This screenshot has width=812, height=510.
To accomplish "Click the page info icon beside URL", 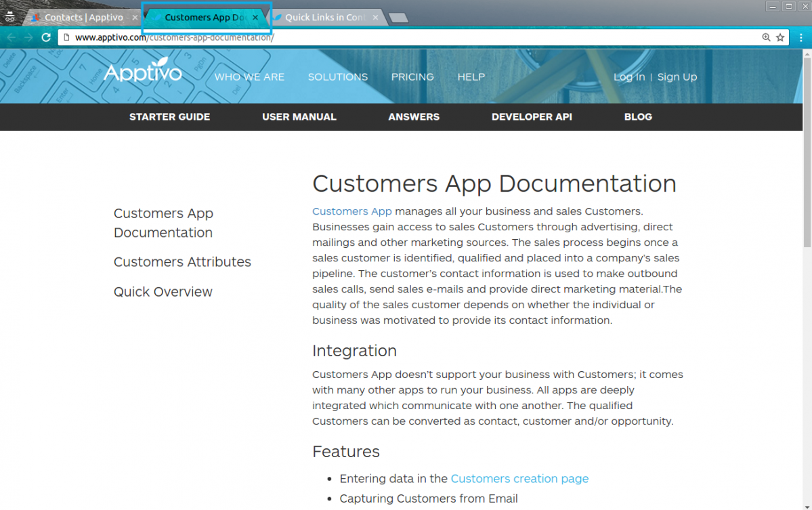I will (x=66, y=37).
